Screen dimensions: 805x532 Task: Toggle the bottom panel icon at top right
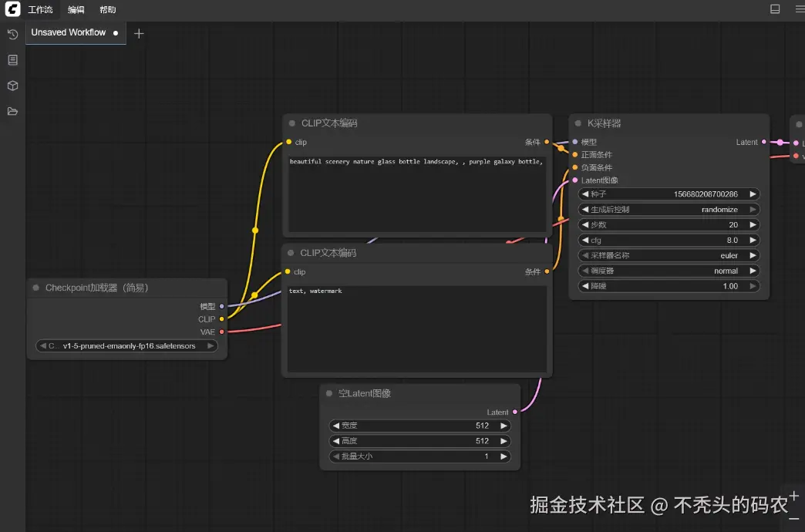[x=775, y=9]
